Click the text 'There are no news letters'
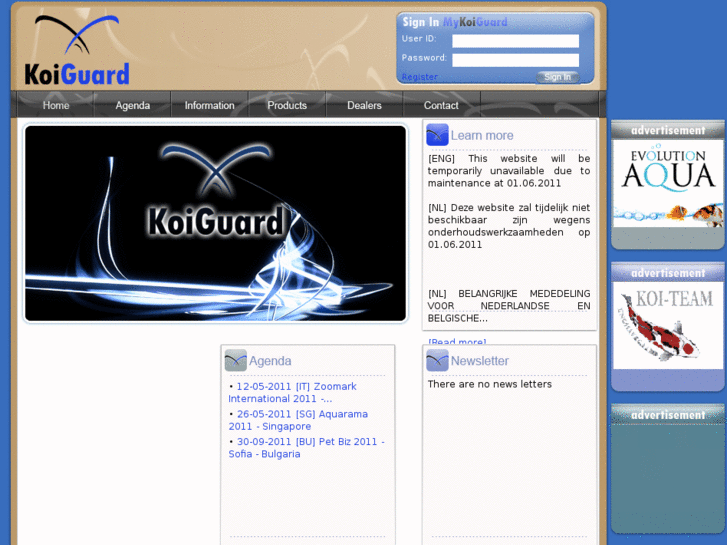Viewport: 727px width, 545px height. pos(490,384)
